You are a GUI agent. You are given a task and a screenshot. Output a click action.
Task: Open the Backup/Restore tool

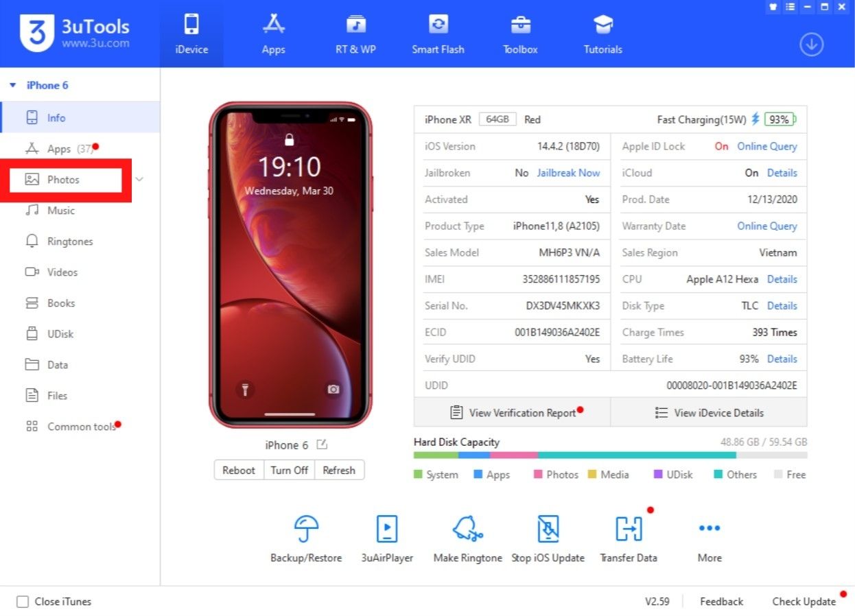pyautogui.click(x=306, y=539)
